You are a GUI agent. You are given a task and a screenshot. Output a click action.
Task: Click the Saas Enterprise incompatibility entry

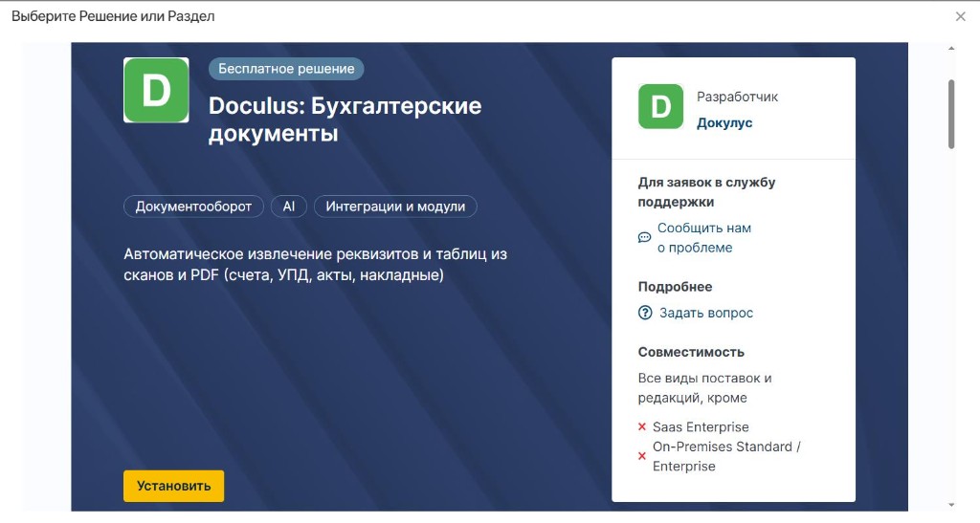[x=701, y=426]
